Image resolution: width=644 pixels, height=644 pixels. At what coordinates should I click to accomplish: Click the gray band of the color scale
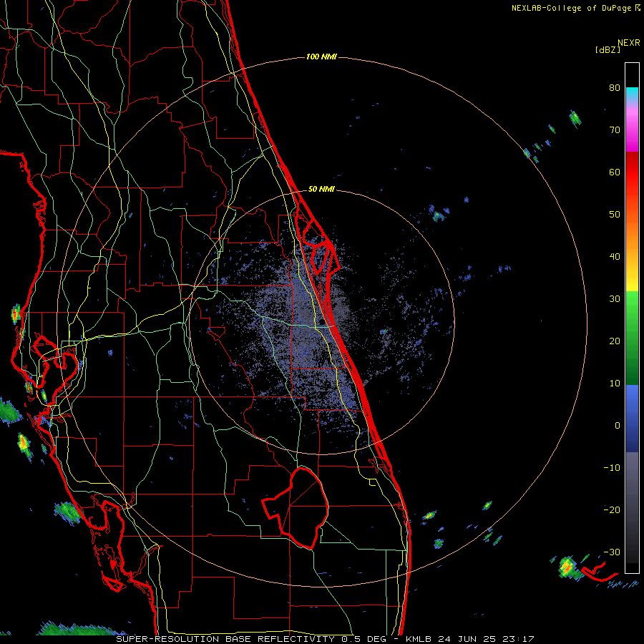(x=632, y=507)
